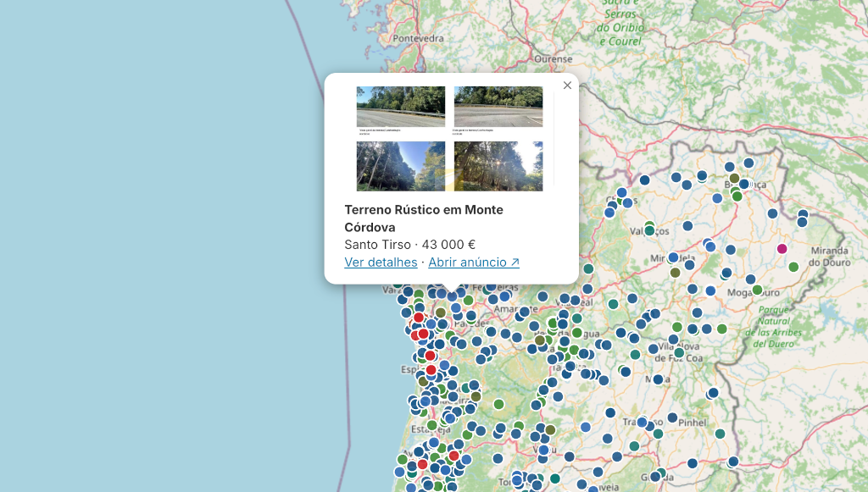Viewport: 868px width, 492px height.
Task: Open the top-left roadside photo thumbnail
Action: pyautogui.click(x=401, y=107)
